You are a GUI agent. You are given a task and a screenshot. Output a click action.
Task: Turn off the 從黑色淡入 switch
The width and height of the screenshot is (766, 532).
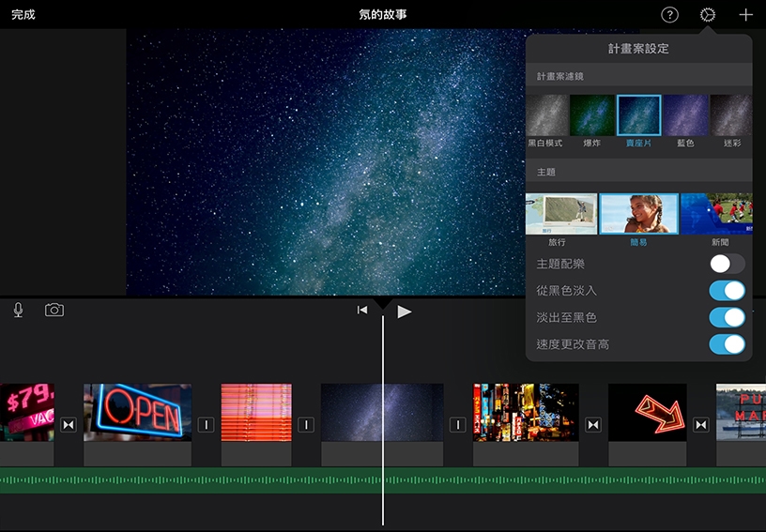[728, 291]
